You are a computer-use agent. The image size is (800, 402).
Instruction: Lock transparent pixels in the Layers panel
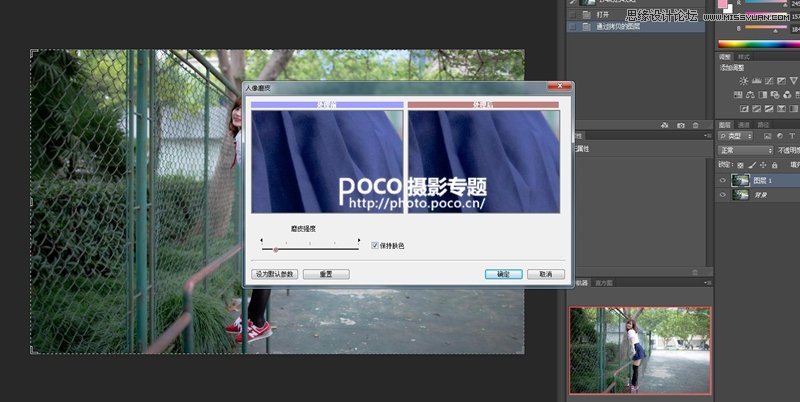pyautogui.click(x=740, y=165)
